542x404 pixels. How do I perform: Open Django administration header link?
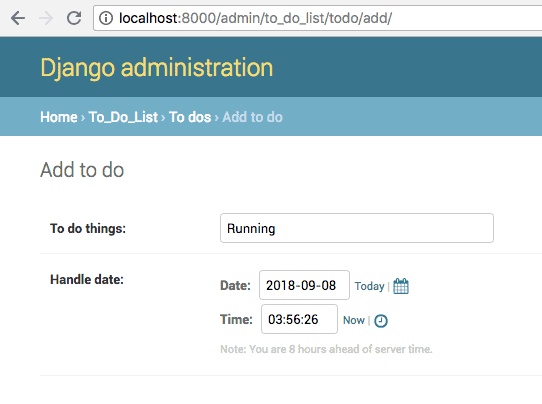[157, 67]
